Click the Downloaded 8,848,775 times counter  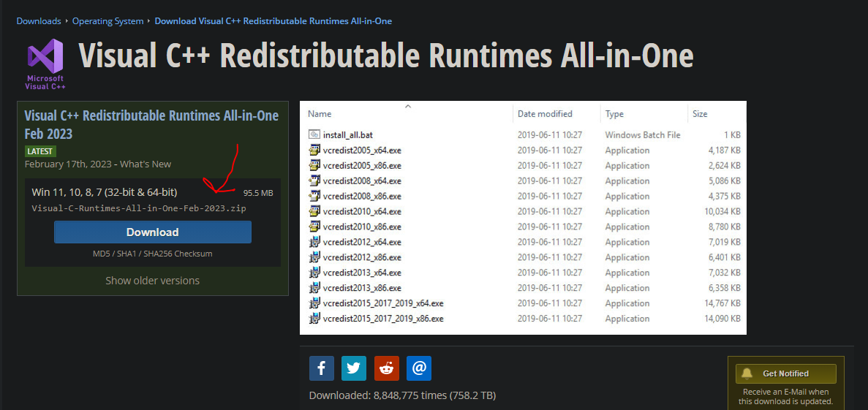point(402,395)
